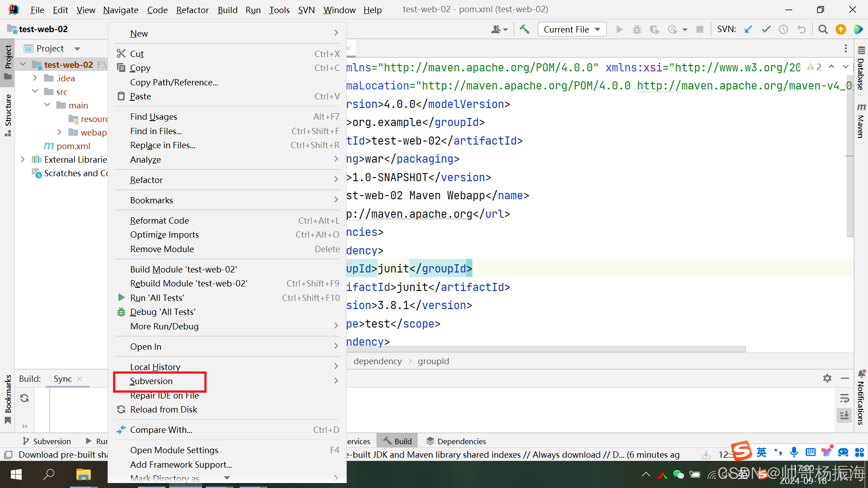Click the SVN Show History clock icon
Image resolution: width=868 pixels, height=488 pixels.
(783, 29)
